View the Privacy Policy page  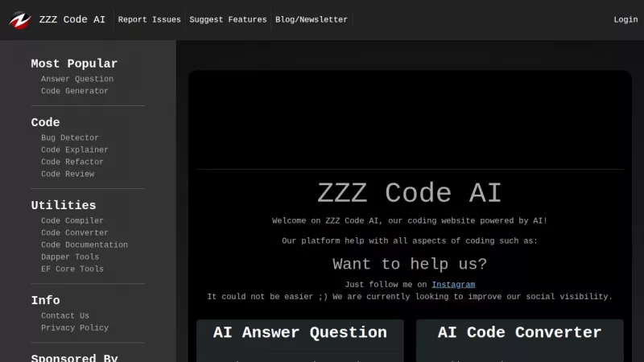pyautogui.click(x=75, y=328)
